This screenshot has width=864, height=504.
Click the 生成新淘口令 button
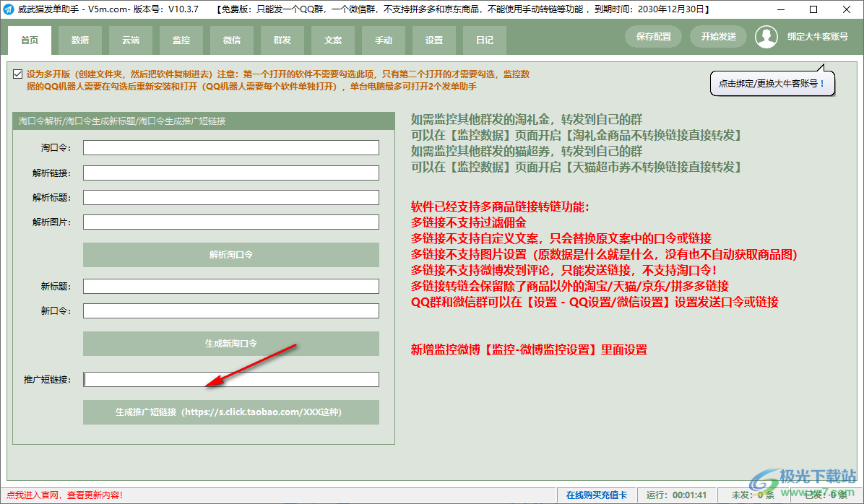tap(231, 343)
